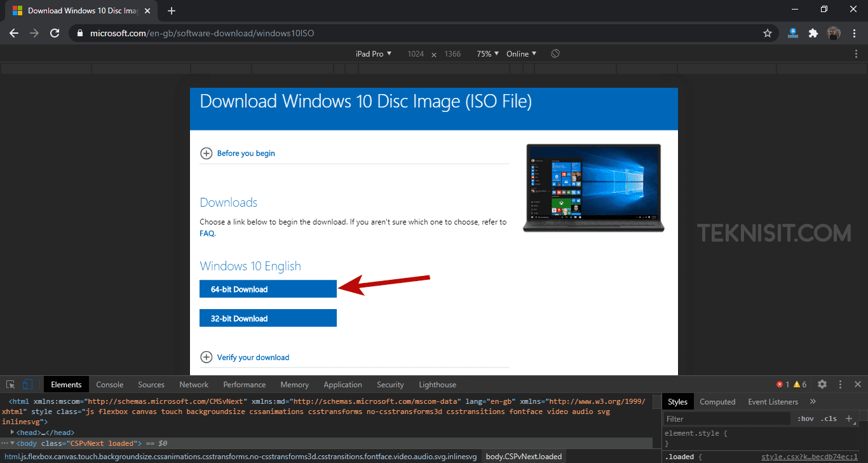Open DevTools settings gear
The image size is (868, 463).
822,384
